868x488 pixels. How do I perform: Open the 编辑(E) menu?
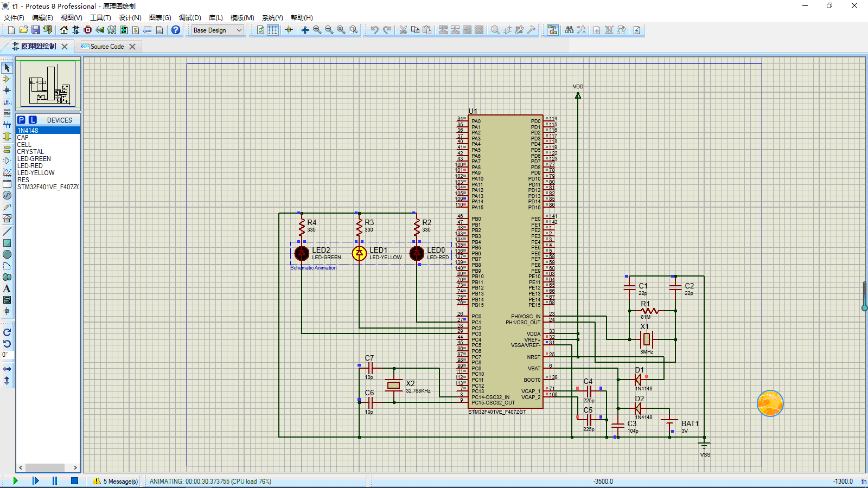pyautogui.click(x=42, y=18)
